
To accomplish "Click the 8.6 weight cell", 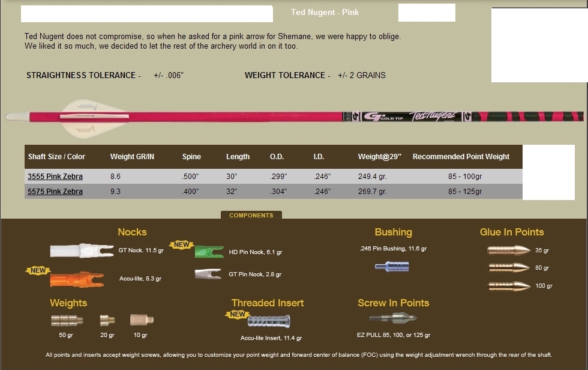I will [x=115, y=177].
